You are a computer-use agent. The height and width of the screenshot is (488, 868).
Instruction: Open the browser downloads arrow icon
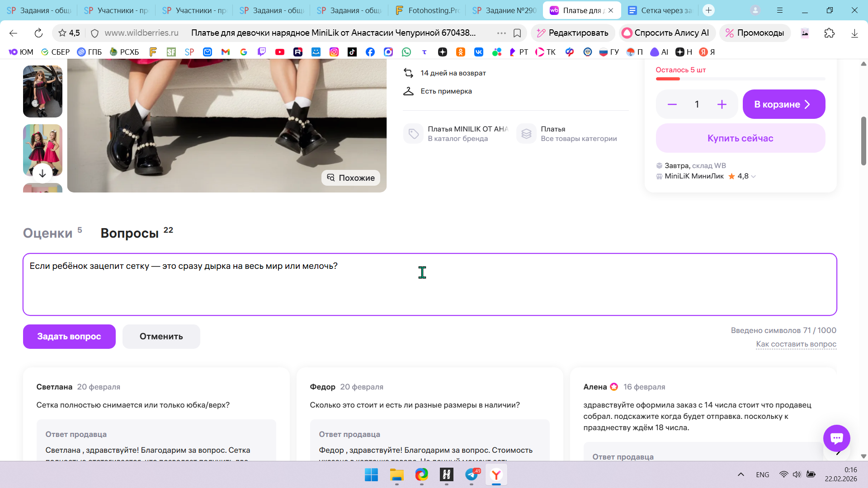point(854,33)
